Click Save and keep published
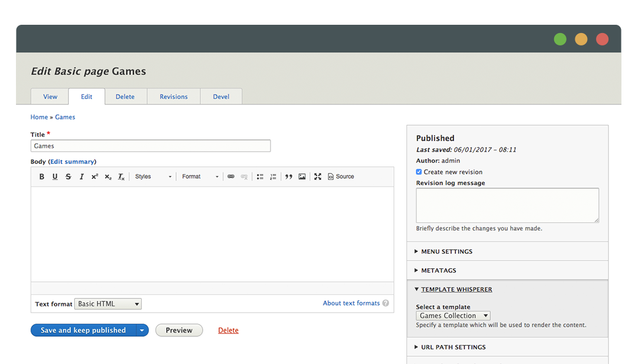Image resolution: width=638 pixels, height=364 pixels. click(x=83, y=330)
